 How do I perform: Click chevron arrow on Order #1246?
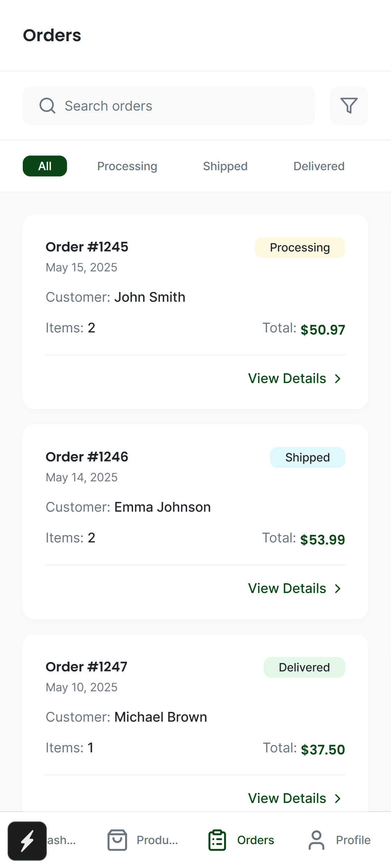tap(338, 589)
